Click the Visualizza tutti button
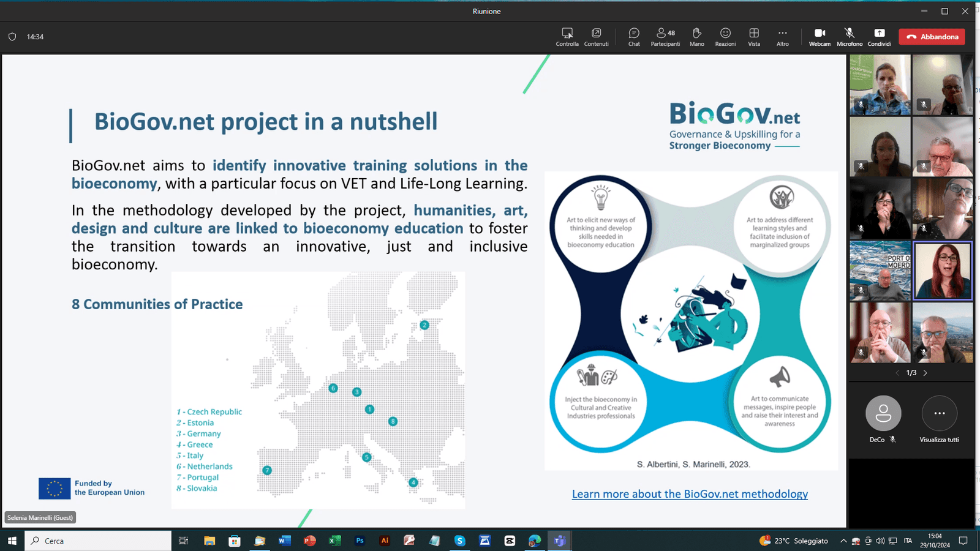Image resolution: width=980 pixels, height=551 pixels. [x=939, y=413]
